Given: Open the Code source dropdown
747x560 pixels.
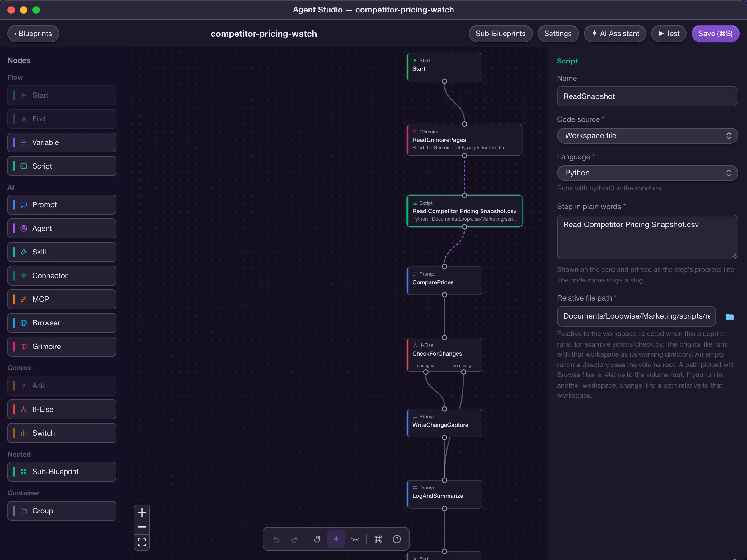Looking at the screenshot, I should click(647, 135).
